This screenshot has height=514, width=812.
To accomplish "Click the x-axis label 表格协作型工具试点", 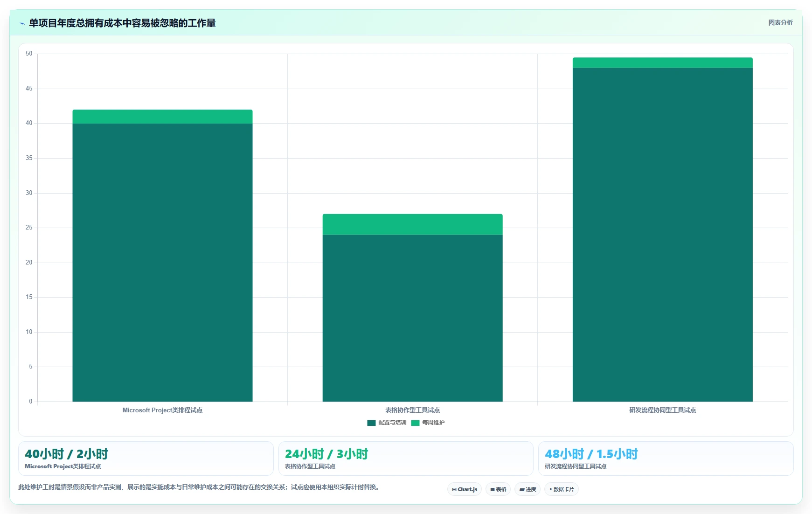I will [x=412, y=410].
